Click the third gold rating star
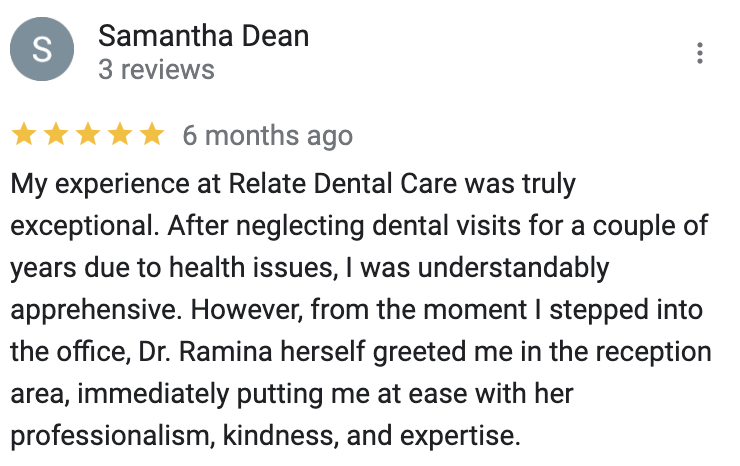Screen dimensions: 740x466 [88, 135]
